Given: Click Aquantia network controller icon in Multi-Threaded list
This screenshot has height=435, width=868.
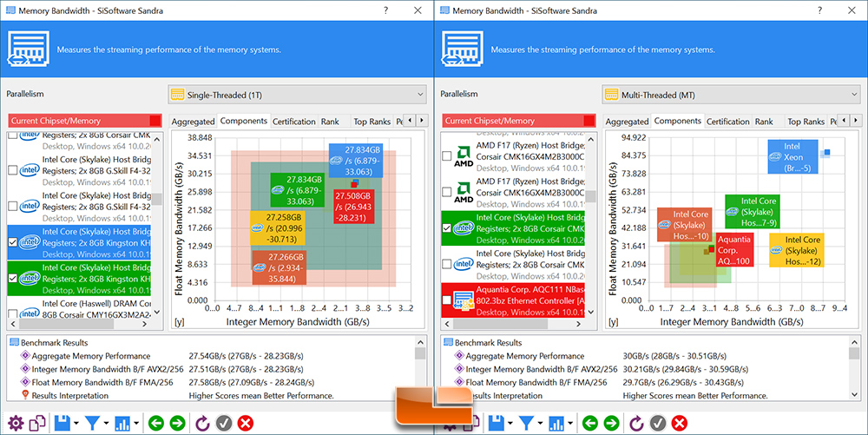Looking at the screenshot, I should tap(464, 301).
